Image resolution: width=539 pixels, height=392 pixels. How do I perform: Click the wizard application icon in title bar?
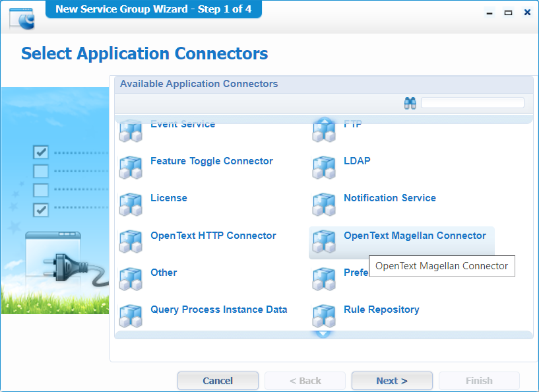click(22, 19)
